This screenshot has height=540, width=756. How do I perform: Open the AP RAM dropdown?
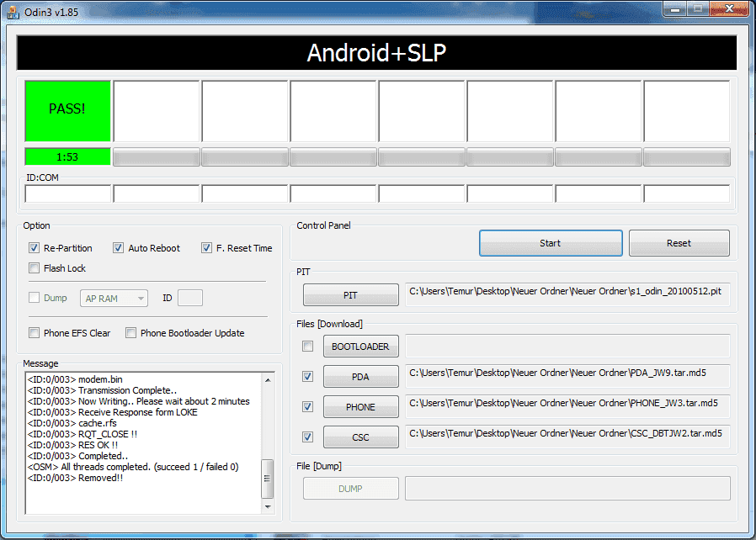[114, 299]
